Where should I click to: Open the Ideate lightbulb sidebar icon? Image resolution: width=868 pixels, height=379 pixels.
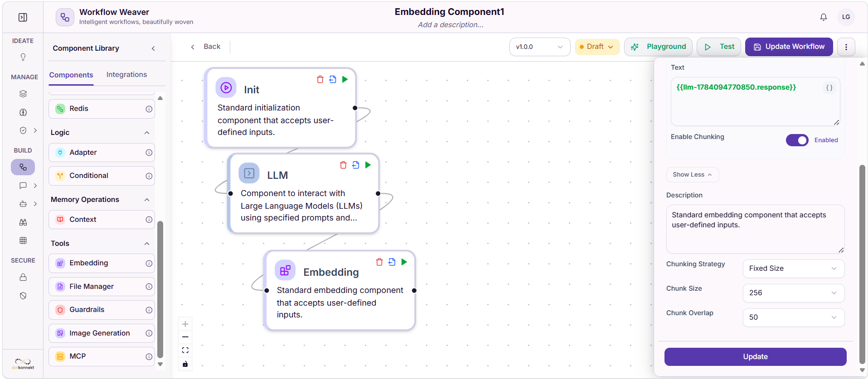coord(23,57)
